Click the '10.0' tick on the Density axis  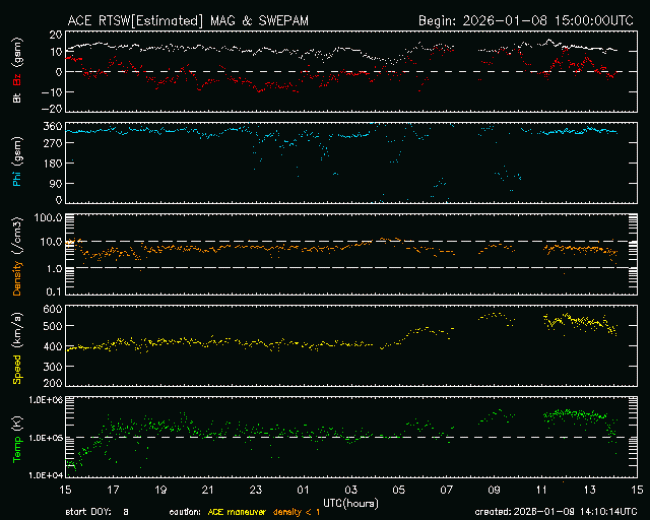(51, 241)
